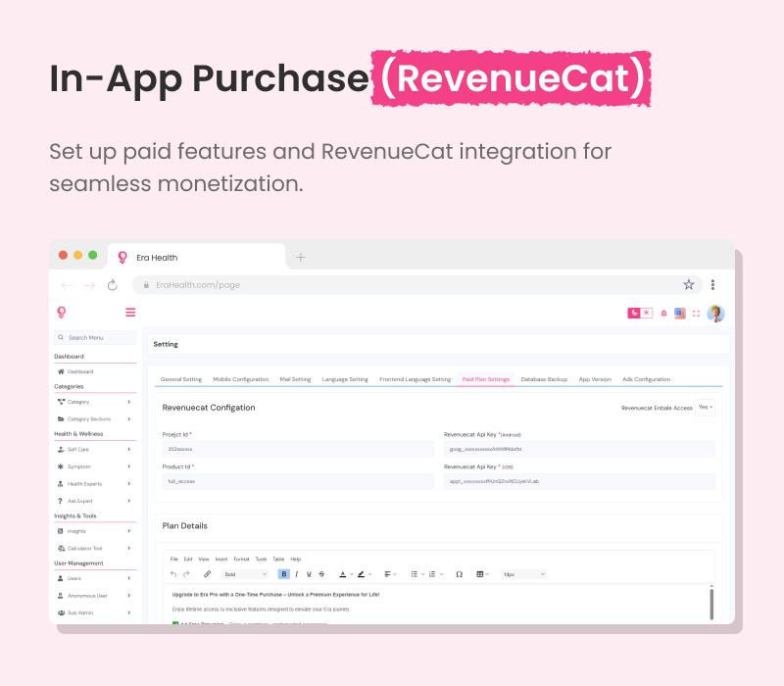The image size is (784, 686).
Task: Open the browser three-dot menu
Action: 712,284
